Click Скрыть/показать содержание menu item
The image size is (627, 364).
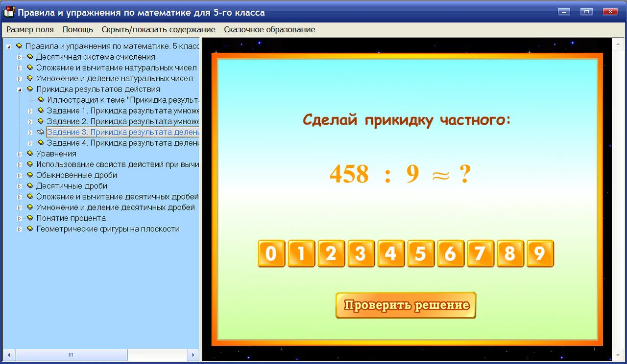pyautogui.click(x=159, y=29)
